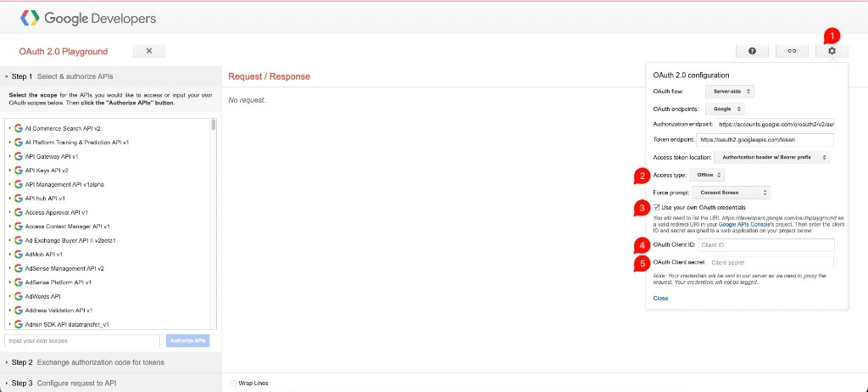Expand Access Context Manager API v1
This screenshot has width=868, height=392.
(x=10, y=227)
